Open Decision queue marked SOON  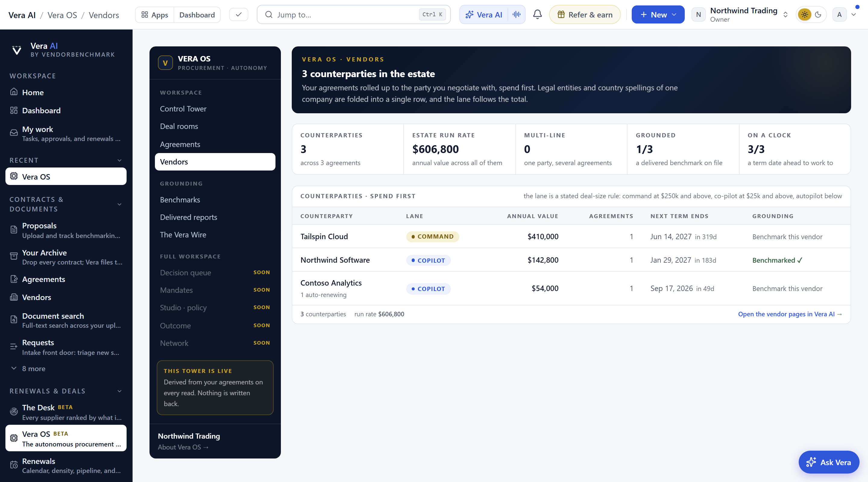point(215,273)
